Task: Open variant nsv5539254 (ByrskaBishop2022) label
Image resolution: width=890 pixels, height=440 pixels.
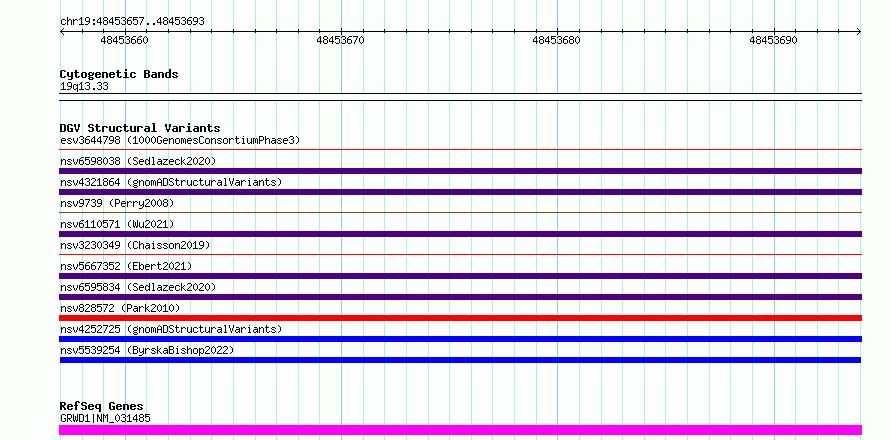Action: tap(147, 350)
